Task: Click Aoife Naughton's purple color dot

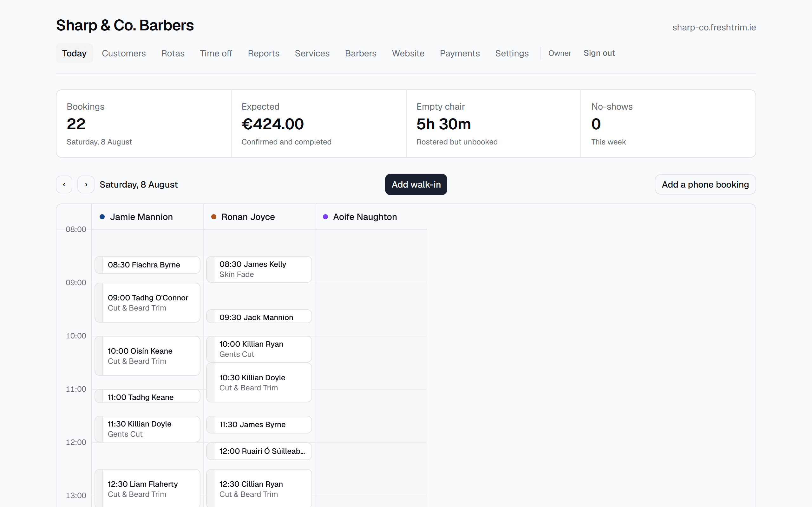Action: tap(325, 217)
